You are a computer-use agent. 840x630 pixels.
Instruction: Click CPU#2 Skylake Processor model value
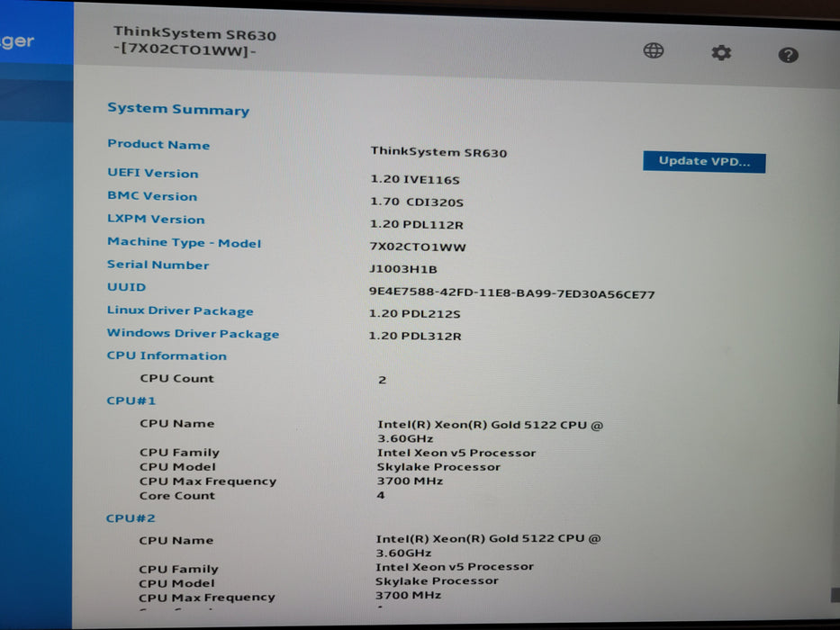437,581
